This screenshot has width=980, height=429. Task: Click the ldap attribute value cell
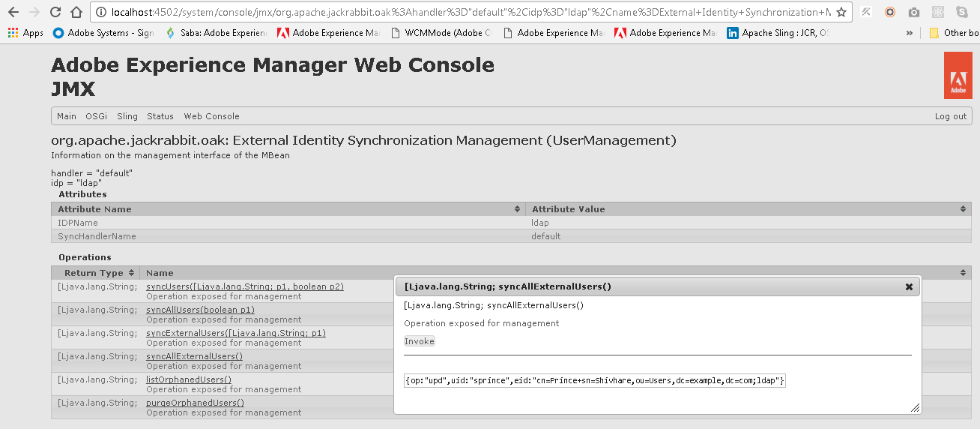point(748,223)
